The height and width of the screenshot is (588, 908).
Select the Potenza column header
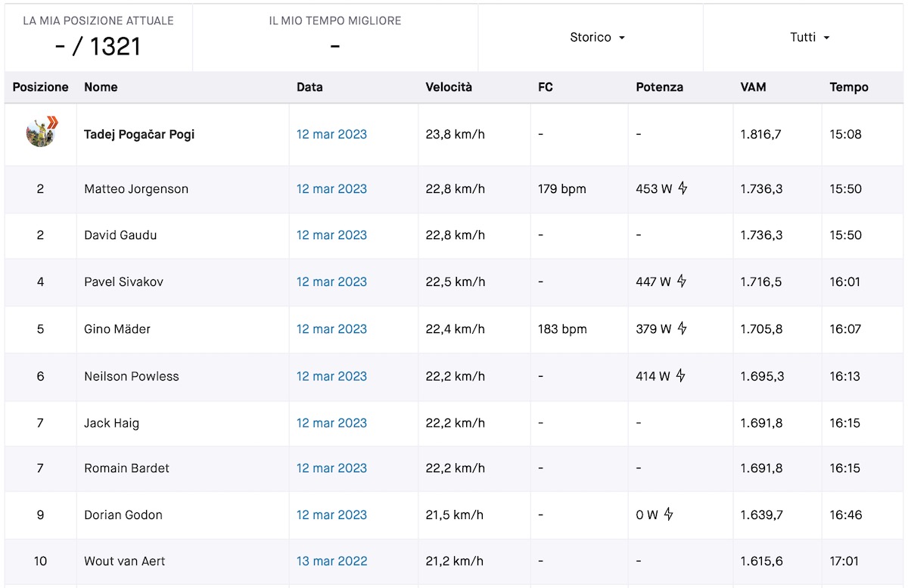click(659, 87)
